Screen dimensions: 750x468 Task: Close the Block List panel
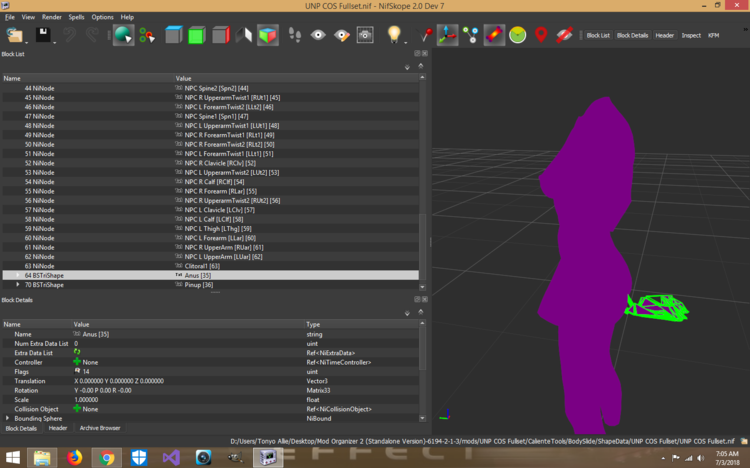tap(425, 54)
